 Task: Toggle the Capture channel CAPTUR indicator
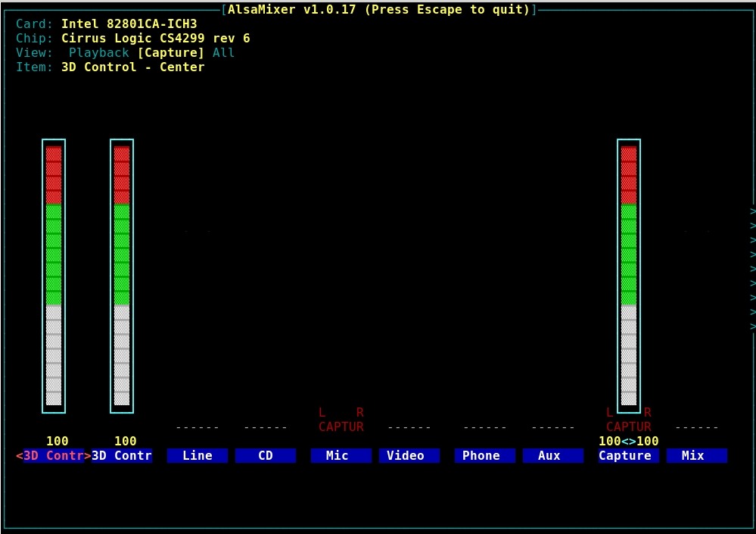click(629, 427)
